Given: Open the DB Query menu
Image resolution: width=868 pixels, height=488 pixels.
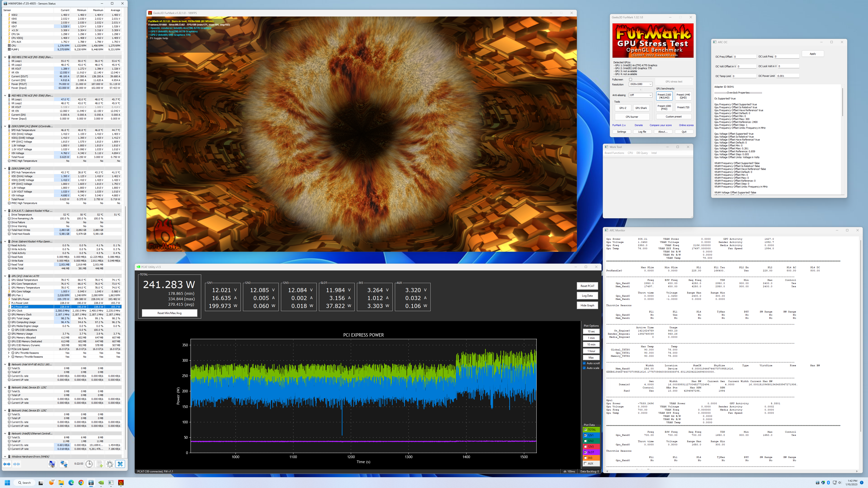Looking at the screenshot, I should tap(642, 153).
